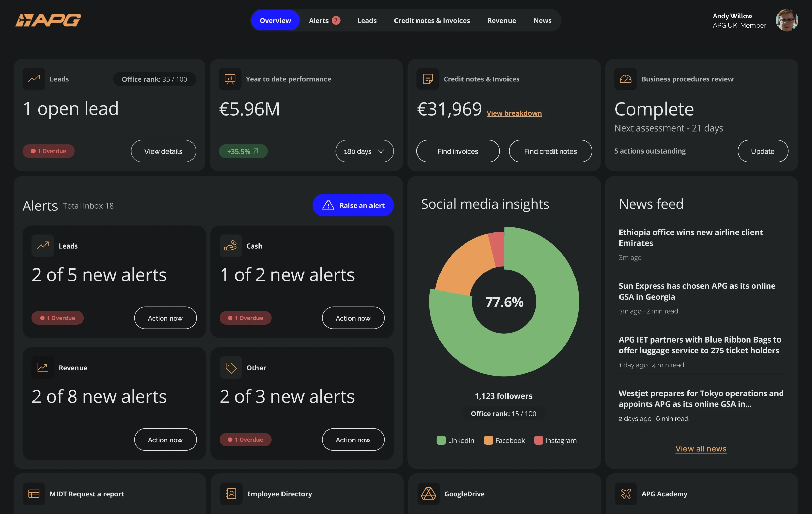Select the Cash hand icon in Alerts
812x514 pixels.
pyautogui.click(x=230, y=246)
